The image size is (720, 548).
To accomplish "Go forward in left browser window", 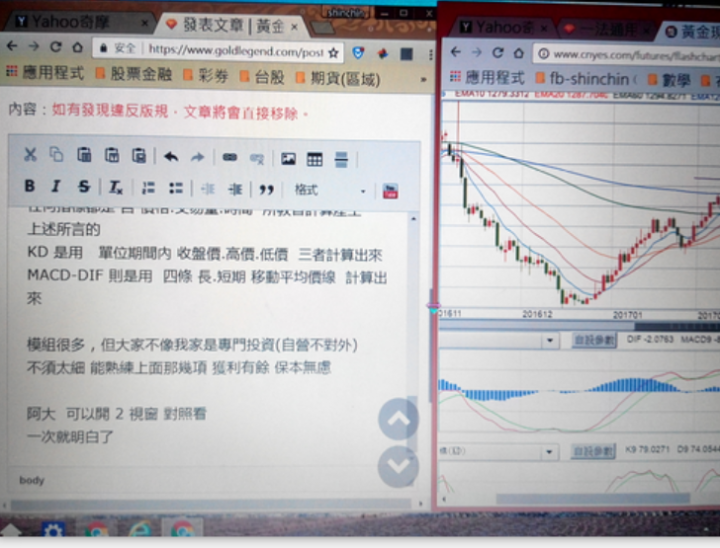I will click(x=34, y=46).
